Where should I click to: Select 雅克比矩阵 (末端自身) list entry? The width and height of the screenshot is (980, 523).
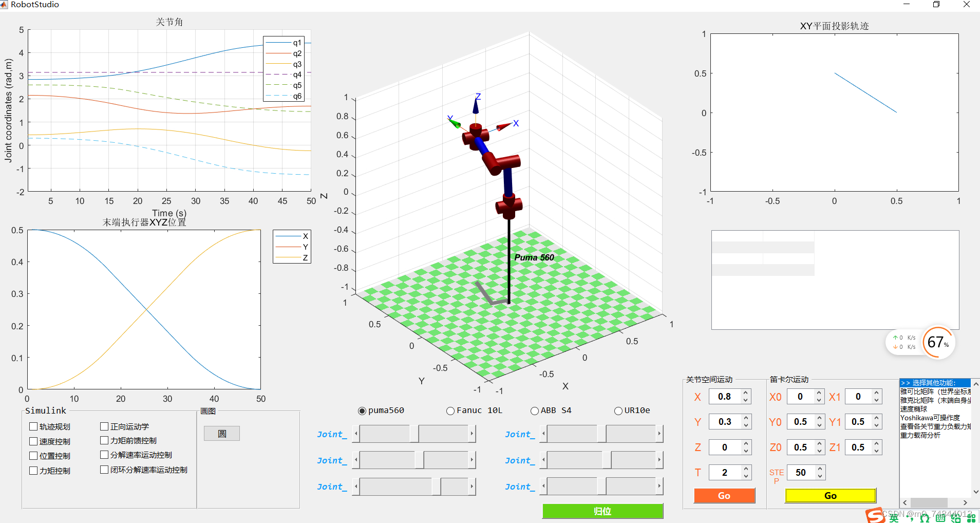(935, 400)
